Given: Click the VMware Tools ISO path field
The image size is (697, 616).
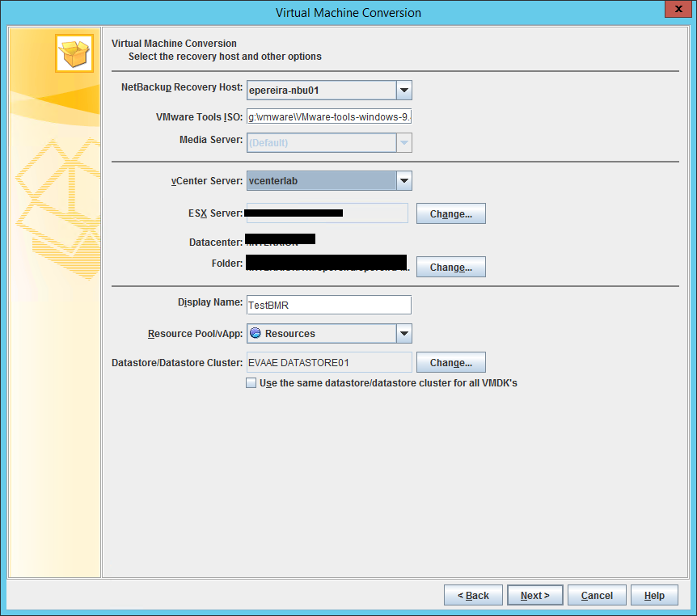Looking at the screenshot, I should pyautogui.click(x=329, y=117).
